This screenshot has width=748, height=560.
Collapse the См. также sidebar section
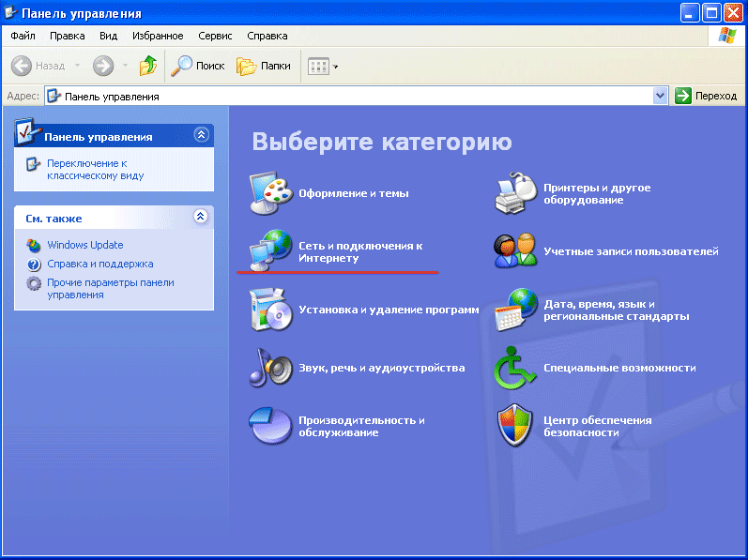coord(200,218)
